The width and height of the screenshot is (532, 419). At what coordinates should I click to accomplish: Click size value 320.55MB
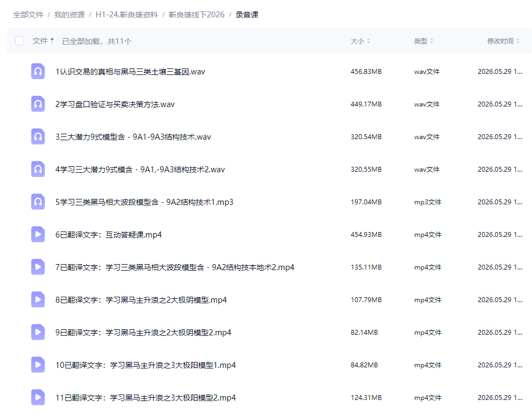pyautogui.click(x=366, y=170)
